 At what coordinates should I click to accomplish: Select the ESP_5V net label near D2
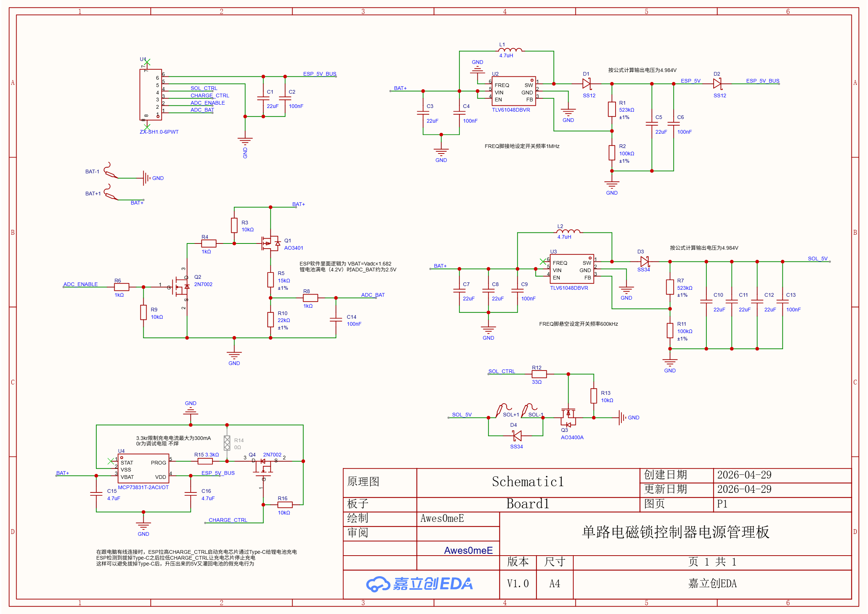click(x=691, y=81)
